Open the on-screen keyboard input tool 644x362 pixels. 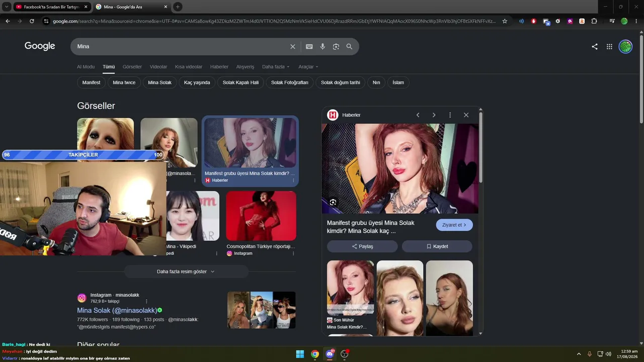point(309,46)
